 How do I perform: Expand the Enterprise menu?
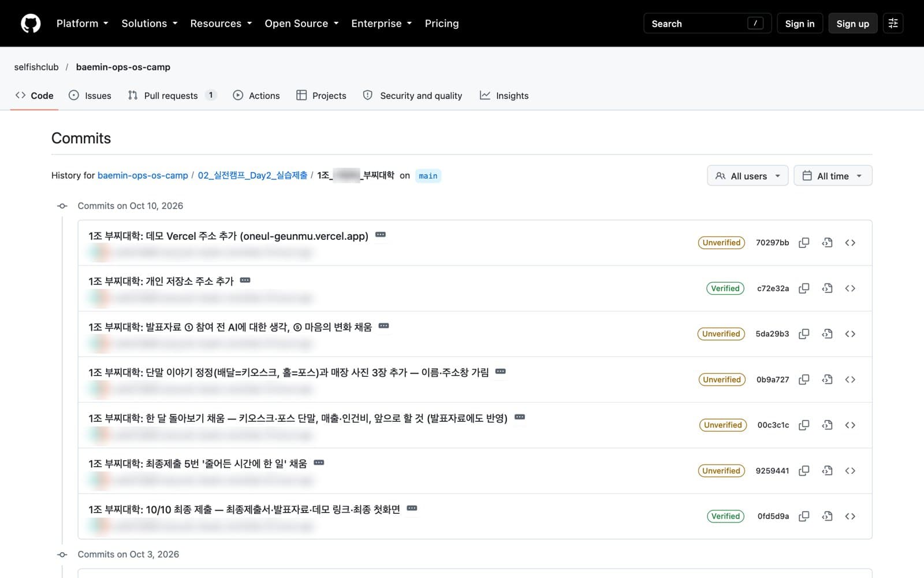tap(381, 24)
